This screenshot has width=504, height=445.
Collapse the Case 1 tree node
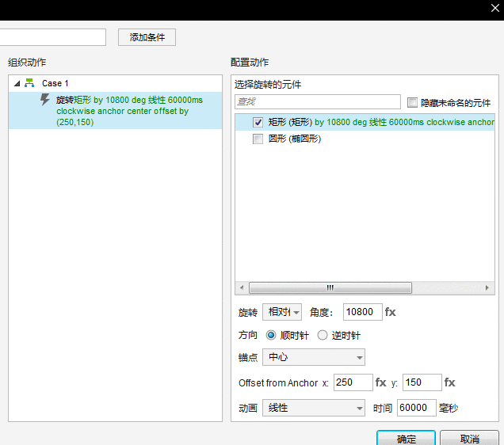click(x=17, y=84)
